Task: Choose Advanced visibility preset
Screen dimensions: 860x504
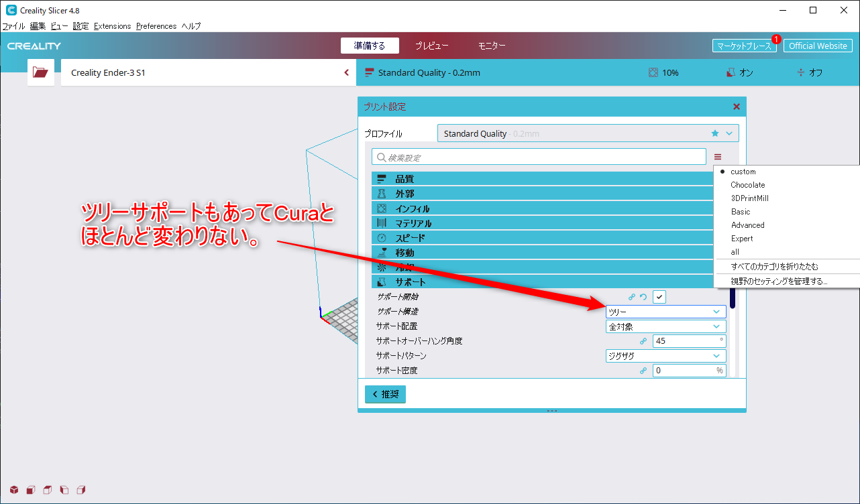Action: (x=747, y=225)
